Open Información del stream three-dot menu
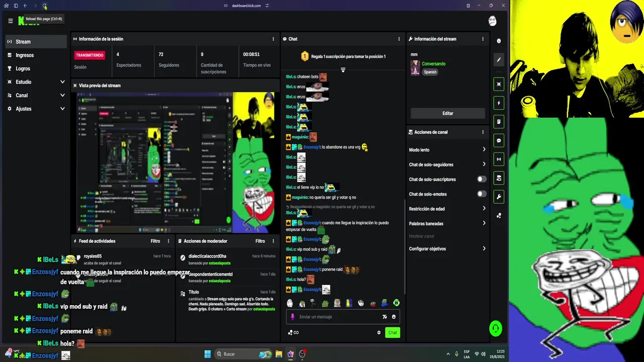The width and height of the screenshot is (644, 362). coord(482,39)
